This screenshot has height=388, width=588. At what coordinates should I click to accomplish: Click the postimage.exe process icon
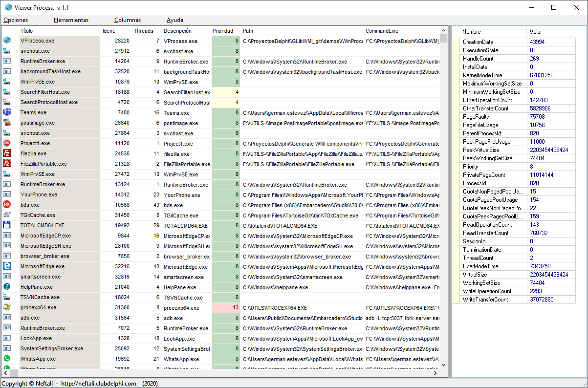point(7,123)
